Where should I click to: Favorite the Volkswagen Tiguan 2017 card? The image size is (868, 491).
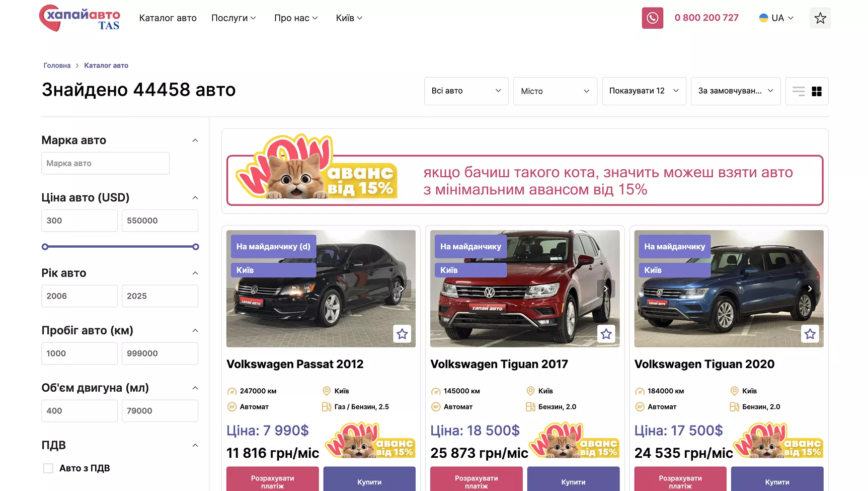coord(606,333)
